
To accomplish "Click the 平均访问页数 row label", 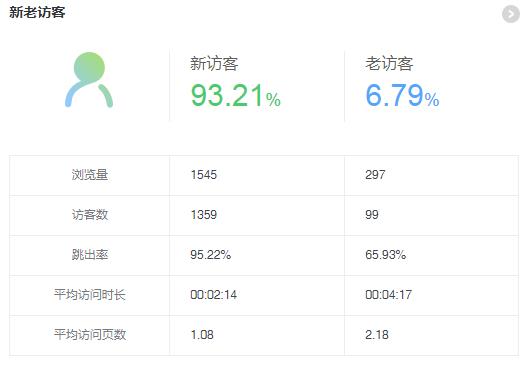I will coord(90,335).
